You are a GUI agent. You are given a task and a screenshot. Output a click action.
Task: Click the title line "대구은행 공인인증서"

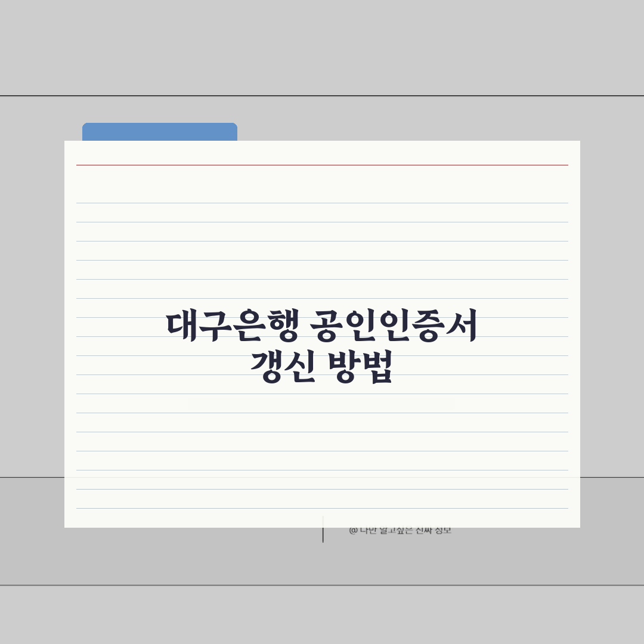[321, 326]
